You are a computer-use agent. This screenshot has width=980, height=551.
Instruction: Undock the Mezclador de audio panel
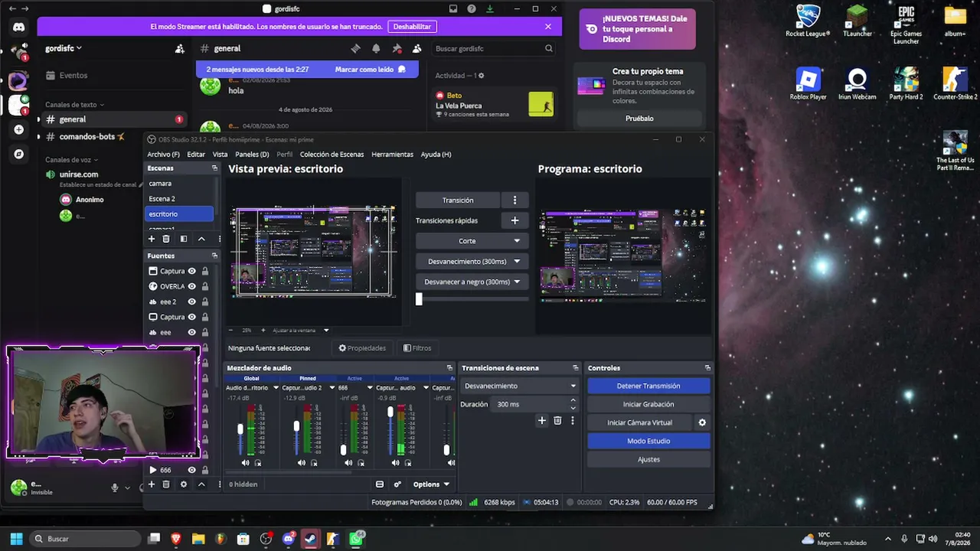tap(449, 368)
